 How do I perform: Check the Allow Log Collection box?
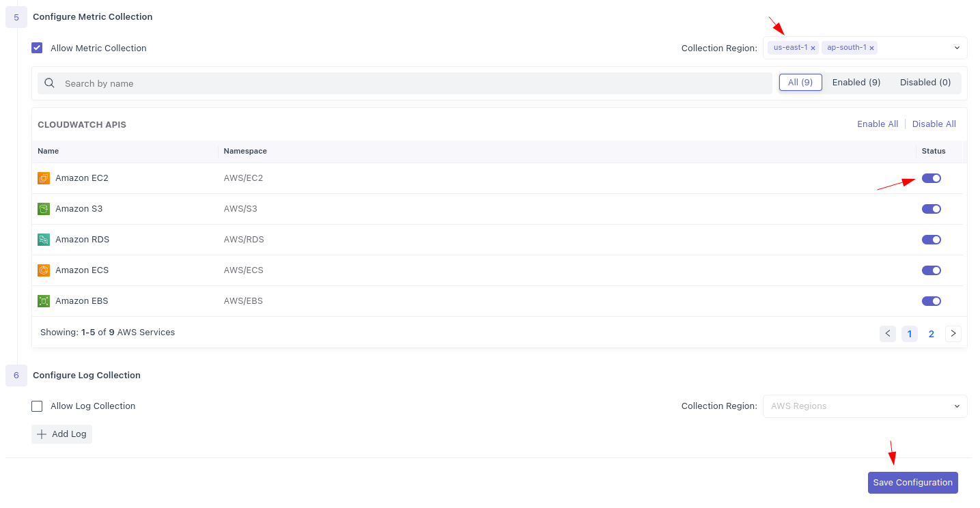coord(37,406)
